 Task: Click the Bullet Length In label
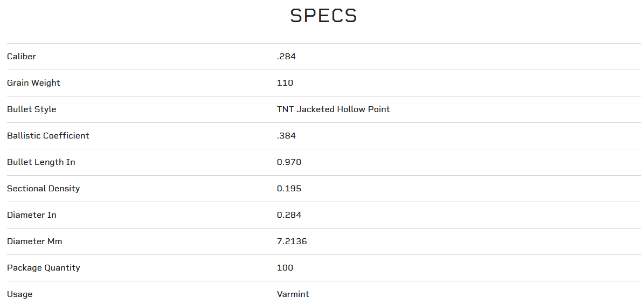click(x=41, y=162)
